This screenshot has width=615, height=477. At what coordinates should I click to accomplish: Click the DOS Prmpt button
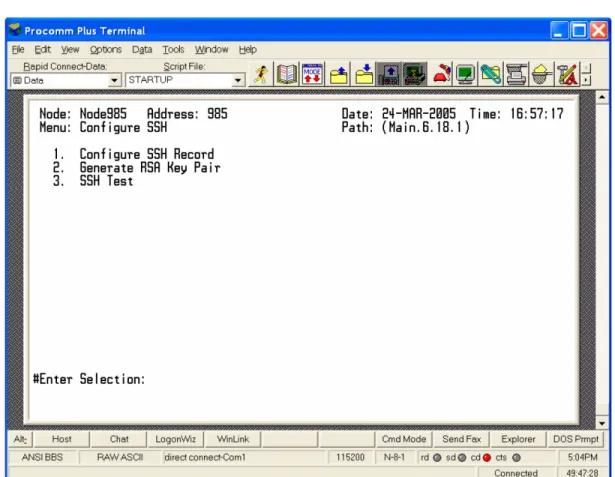575,439
